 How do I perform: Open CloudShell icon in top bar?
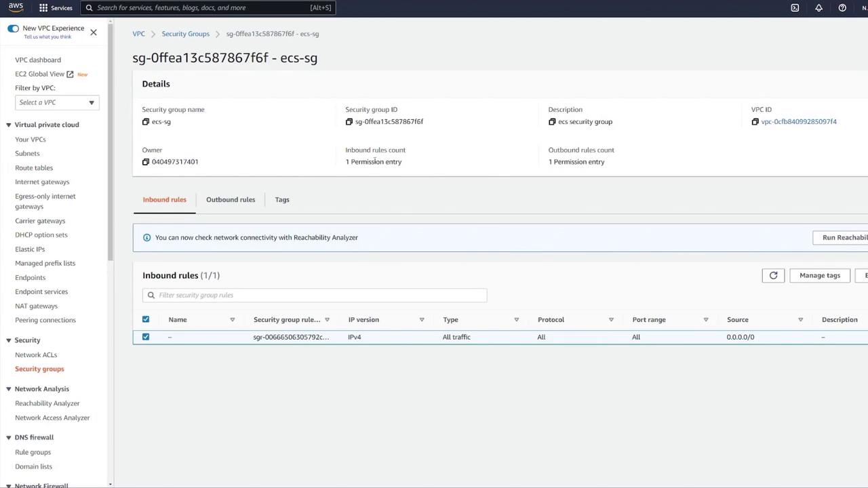point(795,7)
